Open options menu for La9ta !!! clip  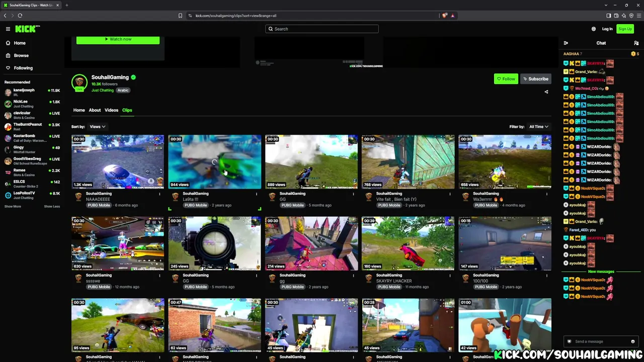click(x=256, y=194)
